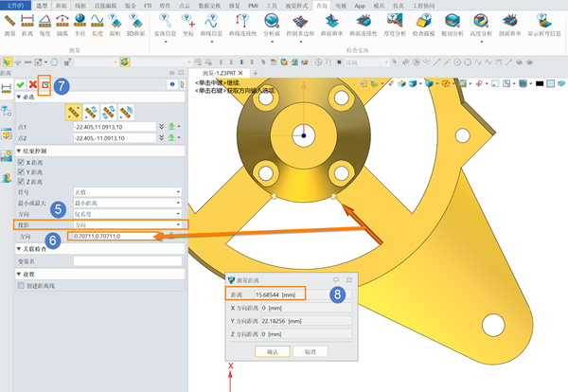Viewport: 568px width, 392px height.
Task: Open the 投影 projection dropdown
Action: coord(128,225)
